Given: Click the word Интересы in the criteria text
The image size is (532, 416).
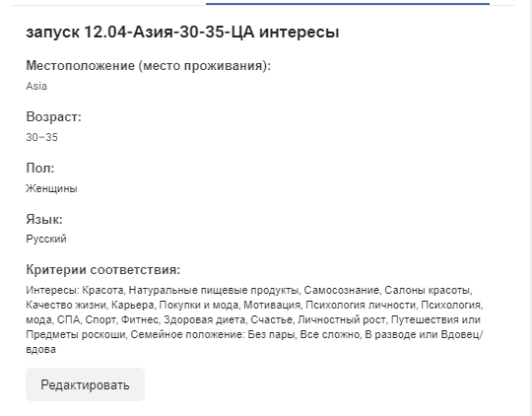Looking at the screenshot, I should point(51,290).
